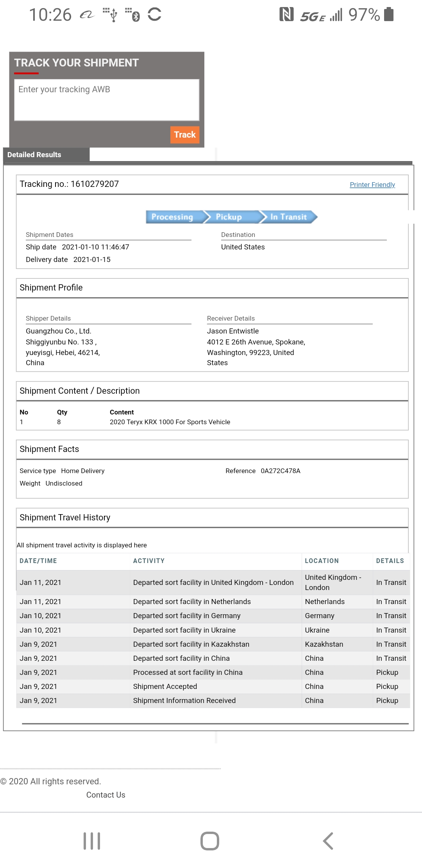
Task: Select the Processing stage chevron
Action: (x=173, y=217)
